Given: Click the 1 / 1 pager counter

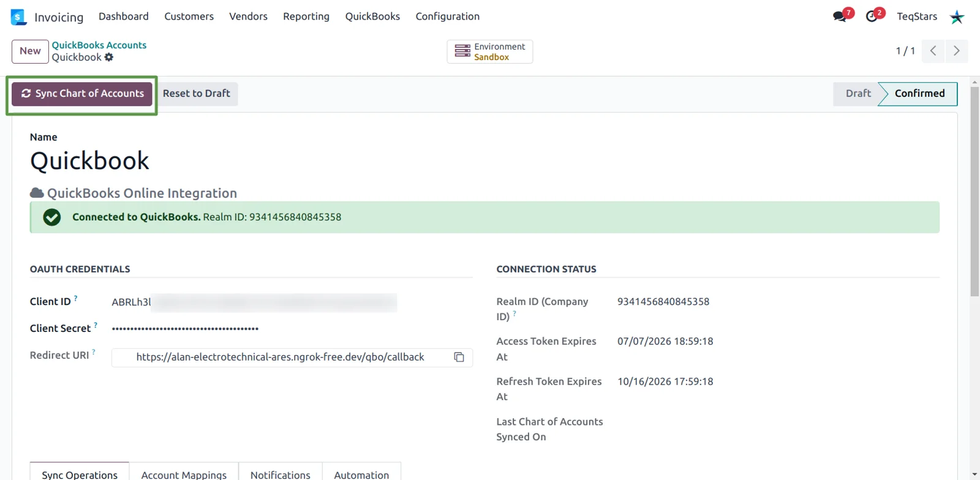Looking at the screenshot, I should [x=905, y=51].
